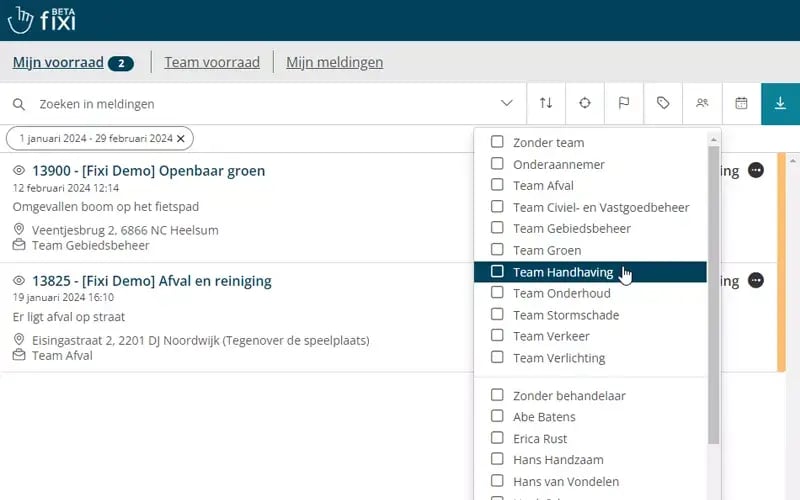
Task: Open the team people filter icon
Action: point(702,103)
